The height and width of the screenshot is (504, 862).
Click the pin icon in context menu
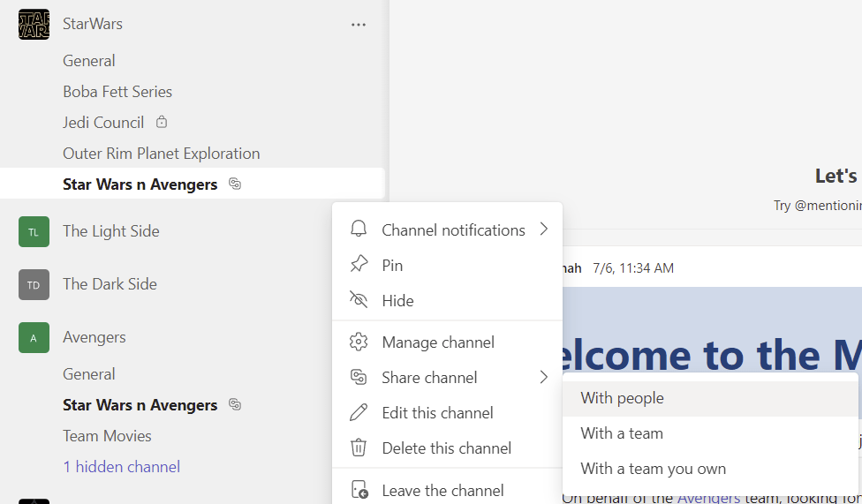(x=359, y=265)
